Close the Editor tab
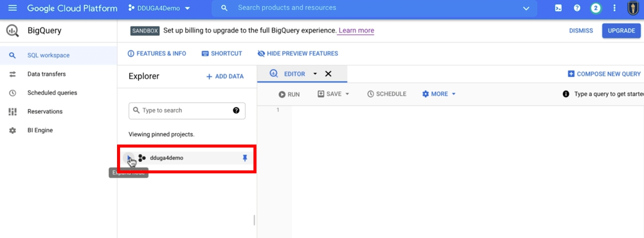This screenshot has width=644, height=238. 328,74
